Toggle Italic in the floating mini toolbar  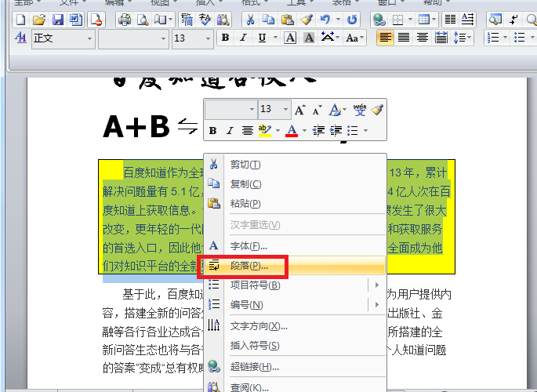tap(230, 130)
